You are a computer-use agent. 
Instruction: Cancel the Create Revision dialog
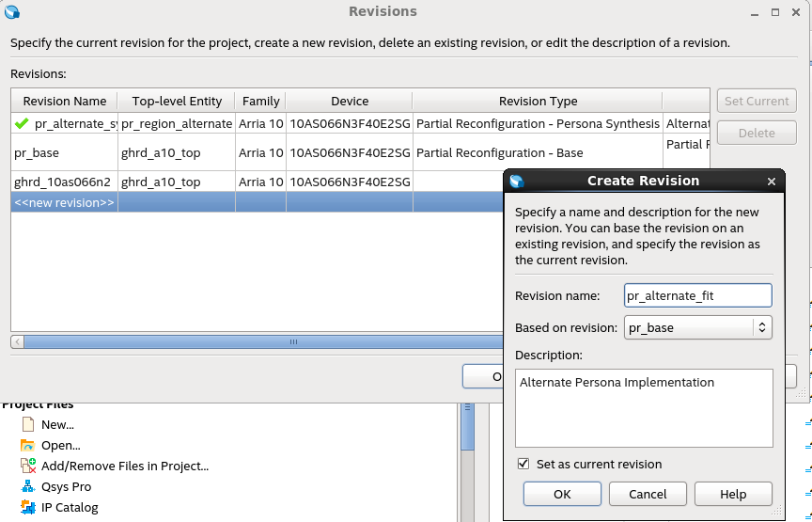648,494
